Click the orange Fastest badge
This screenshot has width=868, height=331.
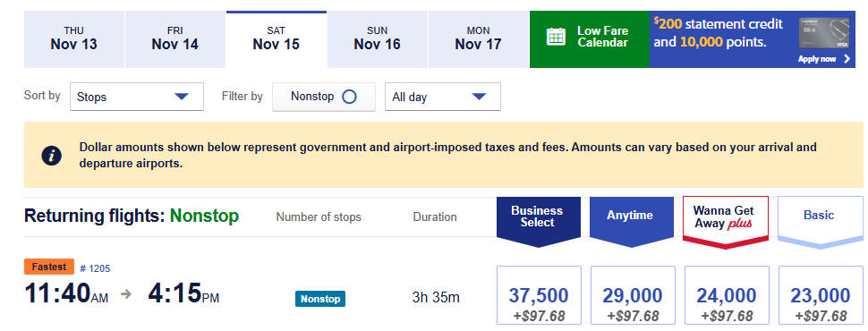(49, 267)
